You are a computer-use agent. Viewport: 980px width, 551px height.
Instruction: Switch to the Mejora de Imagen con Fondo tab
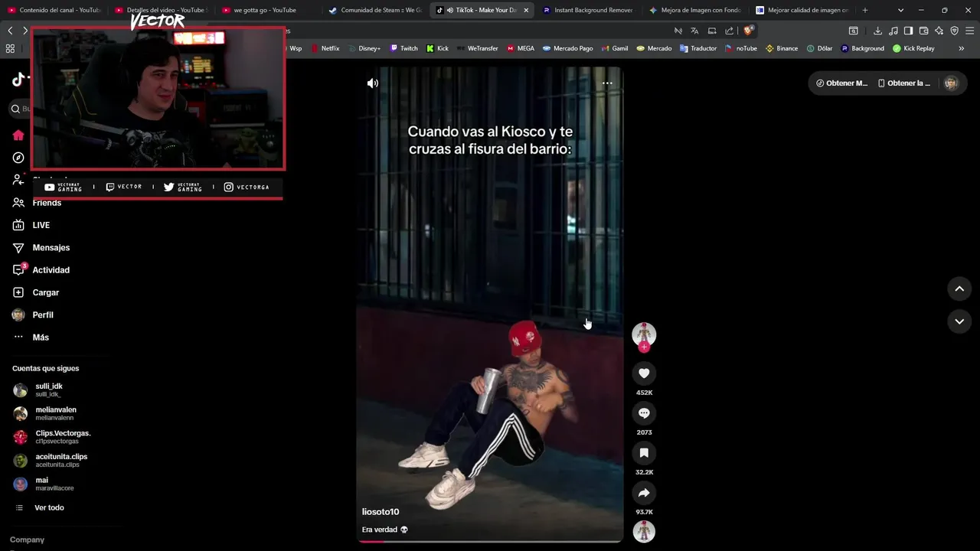695,10
